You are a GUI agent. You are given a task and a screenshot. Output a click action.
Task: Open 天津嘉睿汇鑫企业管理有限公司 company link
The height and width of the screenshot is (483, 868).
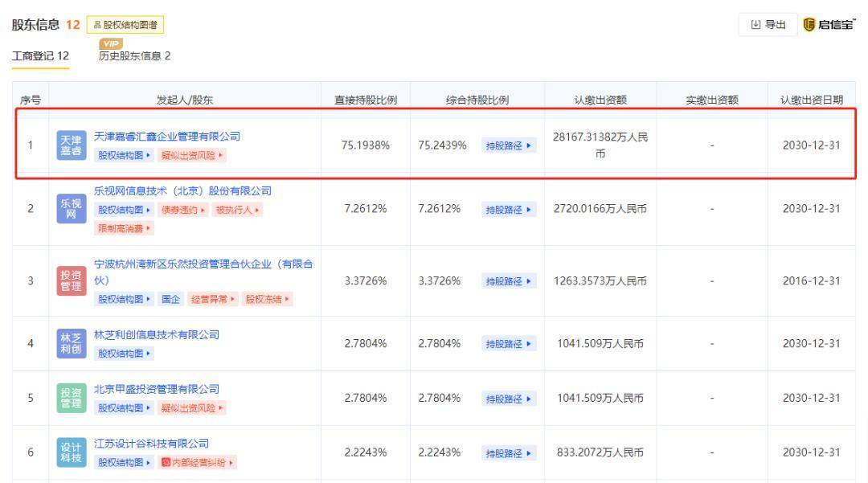(x=167, y=136)
